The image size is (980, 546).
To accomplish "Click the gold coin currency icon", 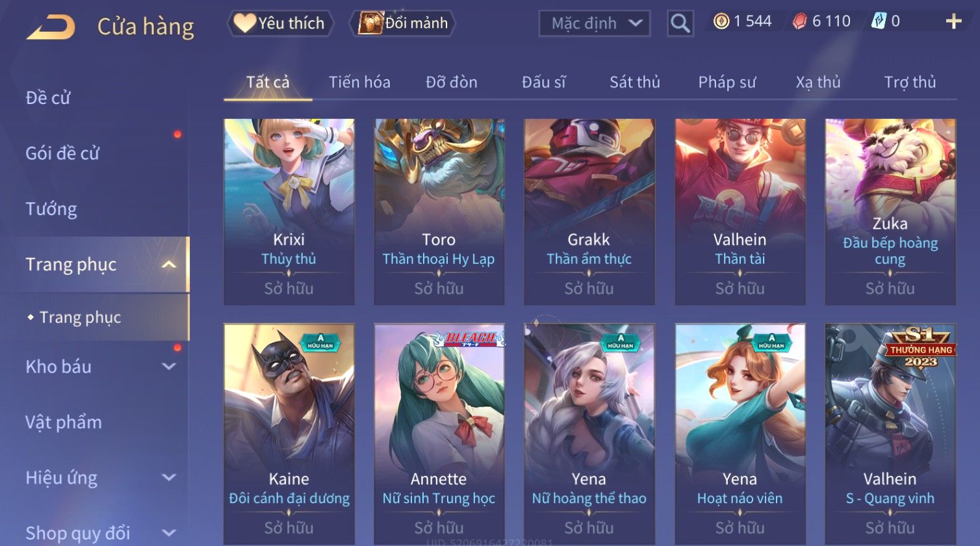I will [x=721, y=21].
